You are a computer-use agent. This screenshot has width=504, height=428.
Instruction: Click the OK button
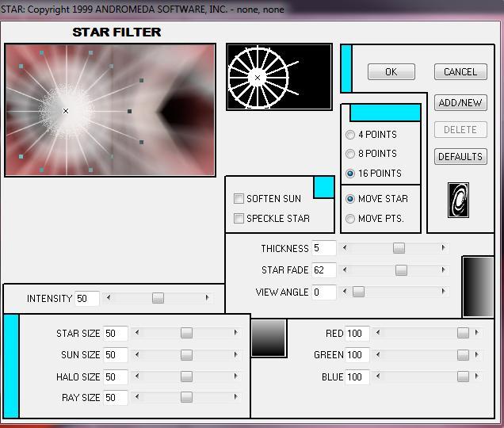tap(391, 71)
